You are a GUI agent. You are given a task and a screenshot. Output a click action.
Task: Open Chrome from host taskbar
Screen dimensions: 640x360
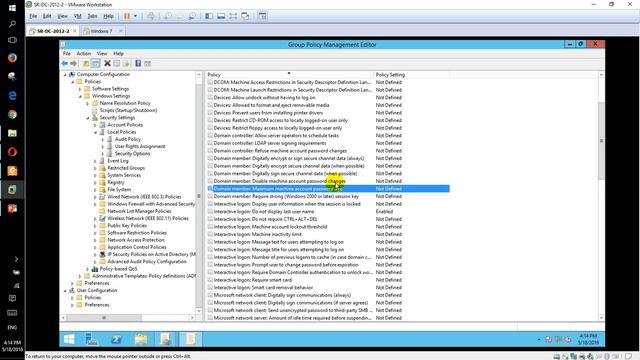click(x=12, y=114)
